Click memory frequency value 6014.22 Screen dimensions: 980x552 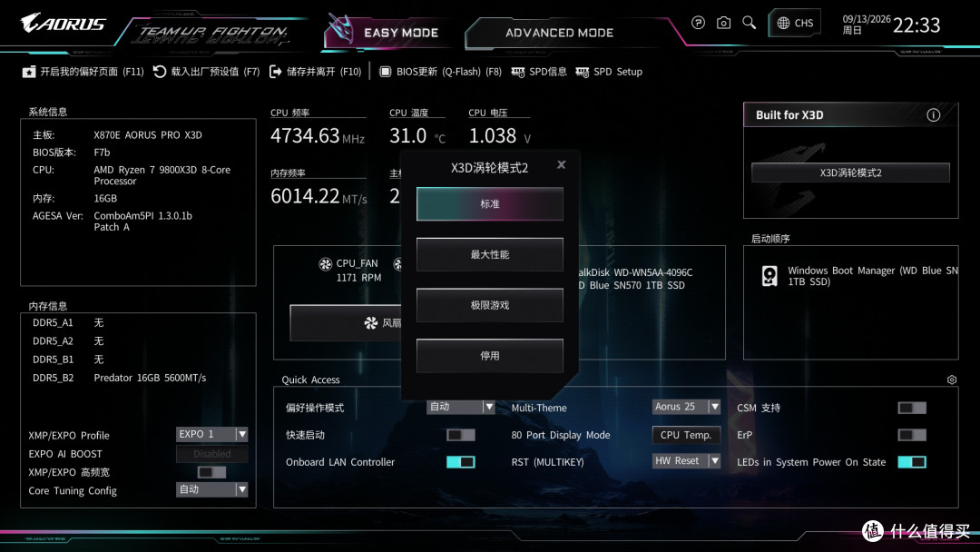coord(305,196)
